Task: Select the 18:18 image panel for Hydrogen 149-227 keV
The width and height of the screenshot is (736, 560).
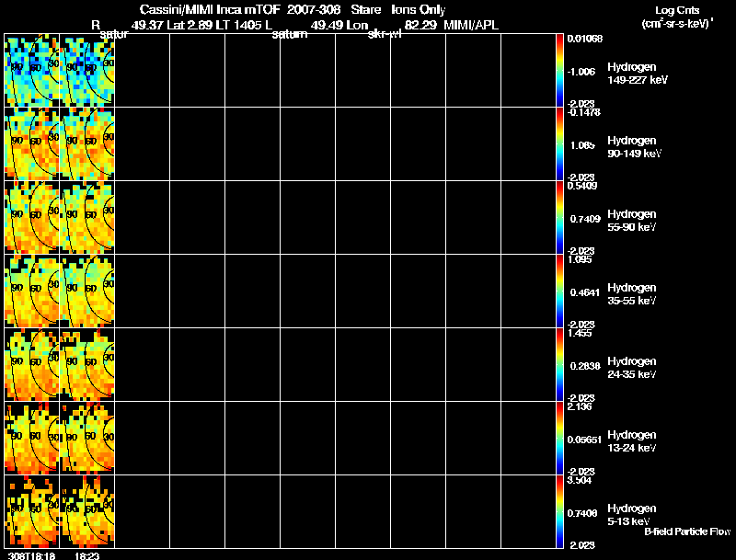Action: (32, 71)
